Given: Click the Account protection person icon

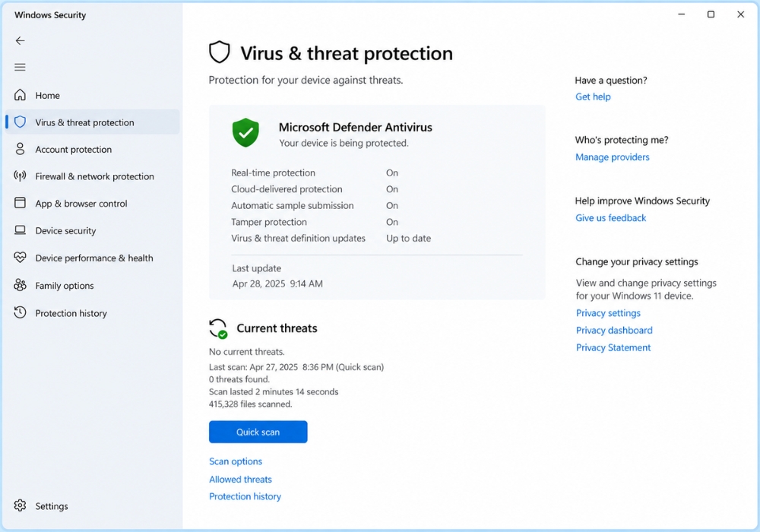Looking at the screenshot, I should tap(20, 149).
